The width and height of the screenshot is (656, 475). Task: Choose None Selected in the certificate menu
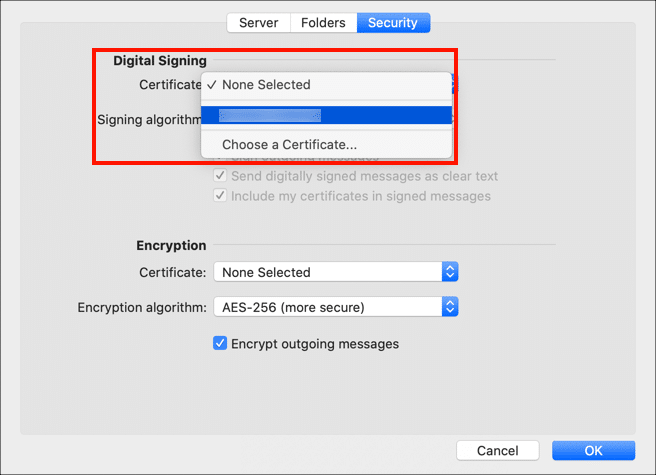pyautogui.click(x=266, y=85)
